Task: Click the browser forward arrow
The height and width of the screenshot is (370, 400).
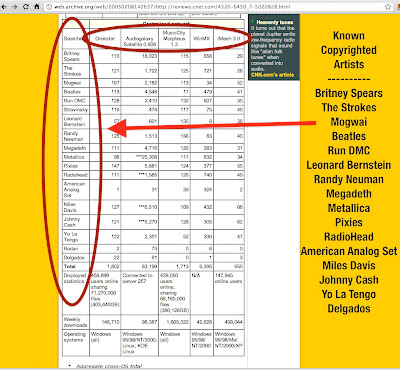Action: 15,6
